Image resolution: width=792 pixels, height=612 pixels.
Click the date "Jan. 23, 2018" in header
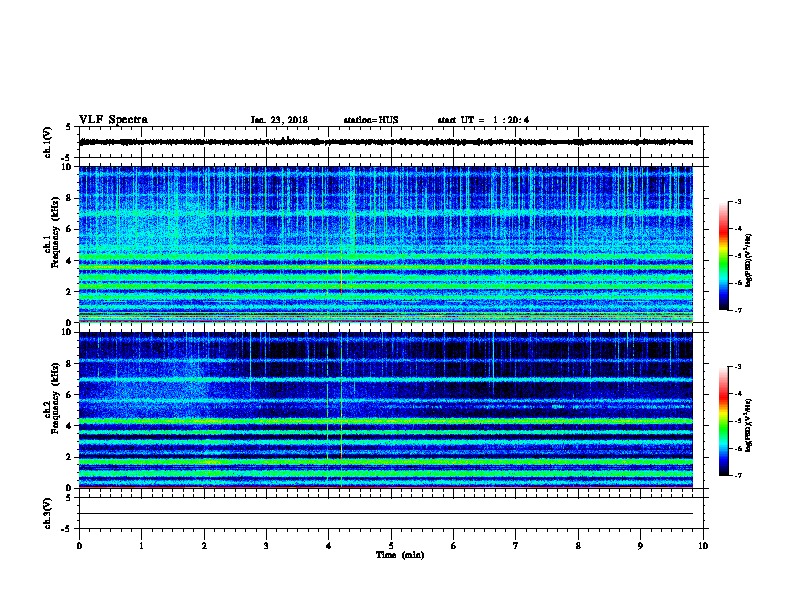(x=279, y=120)
